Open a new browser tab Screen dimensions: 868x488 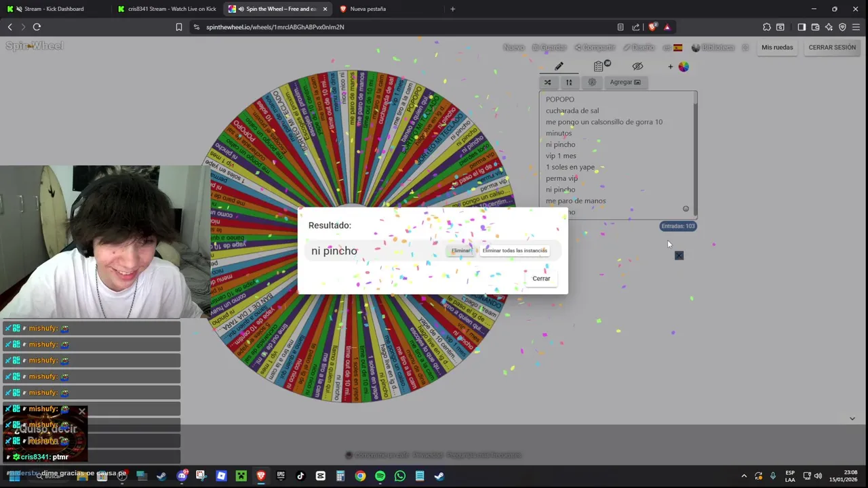[452, 9]
